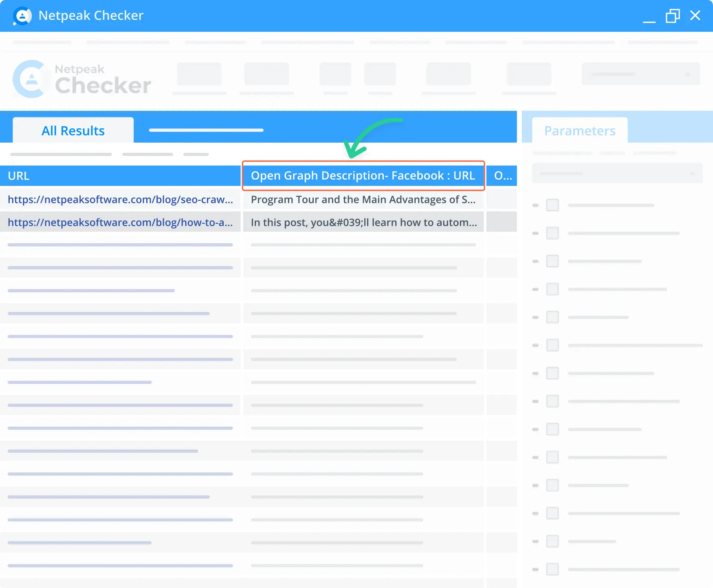Select the 'In this post, you&#039;ll learn' cell
This screenshot has height=588, width=713.
click(363, 222)
